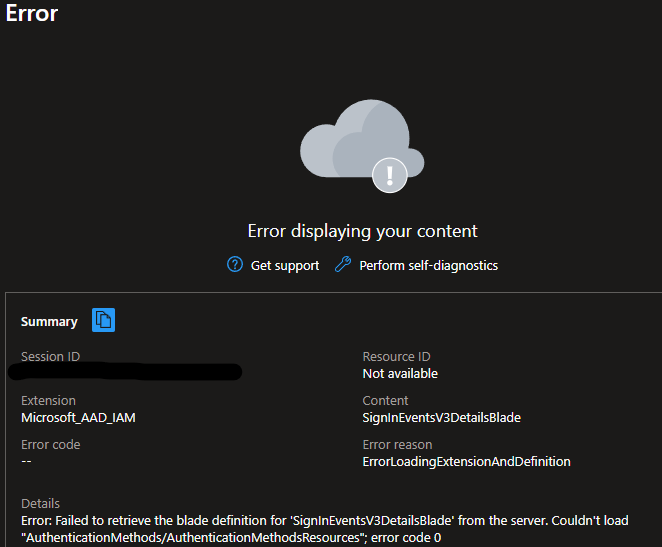Click the Extension field label

(49, 401)
